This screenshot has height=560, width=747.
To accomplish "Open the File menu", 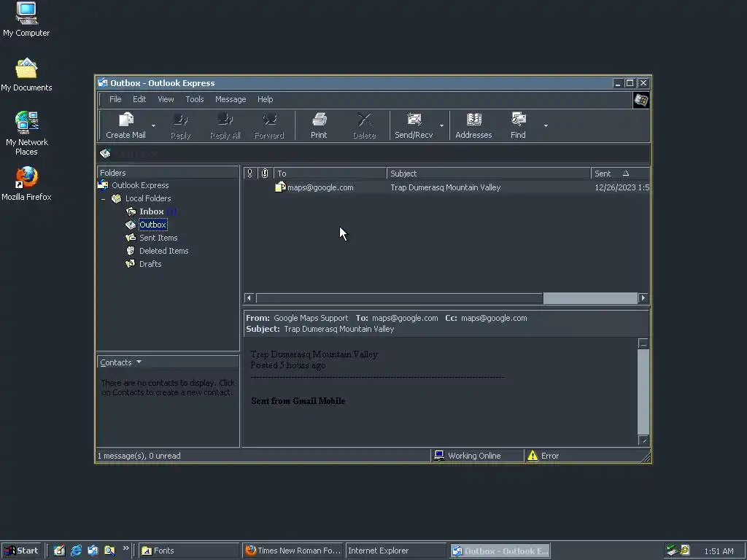I will pyautogui.click(x=115, y=99).
